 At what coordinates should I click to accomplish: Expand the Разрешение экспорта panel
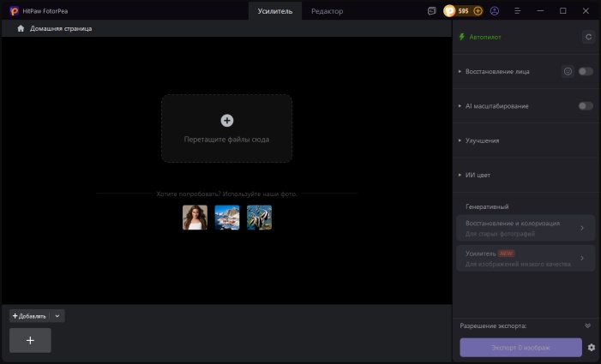587,325
